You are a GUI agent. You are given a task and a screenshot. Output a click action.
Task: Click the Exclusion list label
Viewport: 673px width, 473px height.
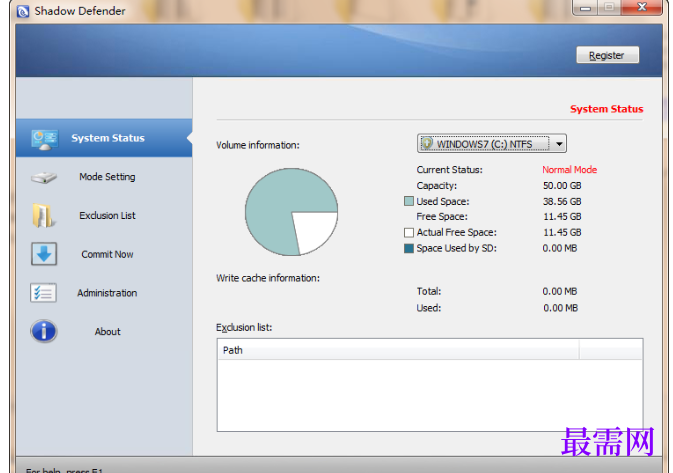pos(244,327)
